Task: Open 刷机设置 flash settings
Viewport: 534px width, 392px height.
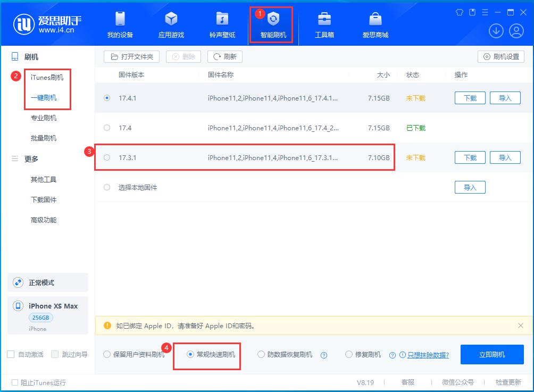Action: (x=502, y=56)
